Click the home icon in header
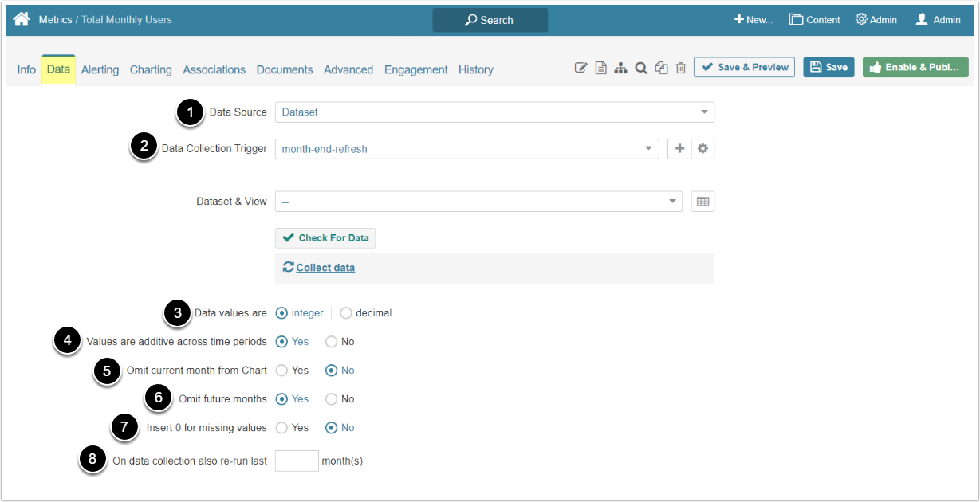980x502 pixels. pos(22,19)
